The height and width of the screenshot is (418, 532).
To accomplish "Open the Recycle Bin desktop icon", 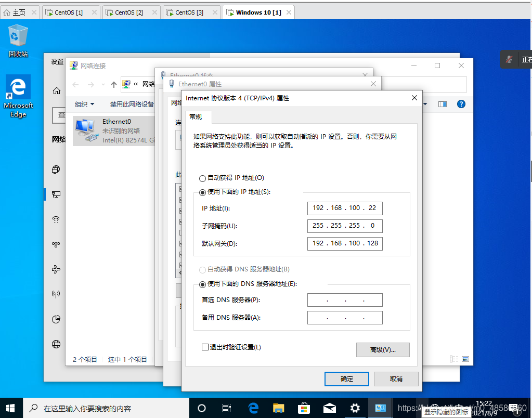I will [18, 41].
